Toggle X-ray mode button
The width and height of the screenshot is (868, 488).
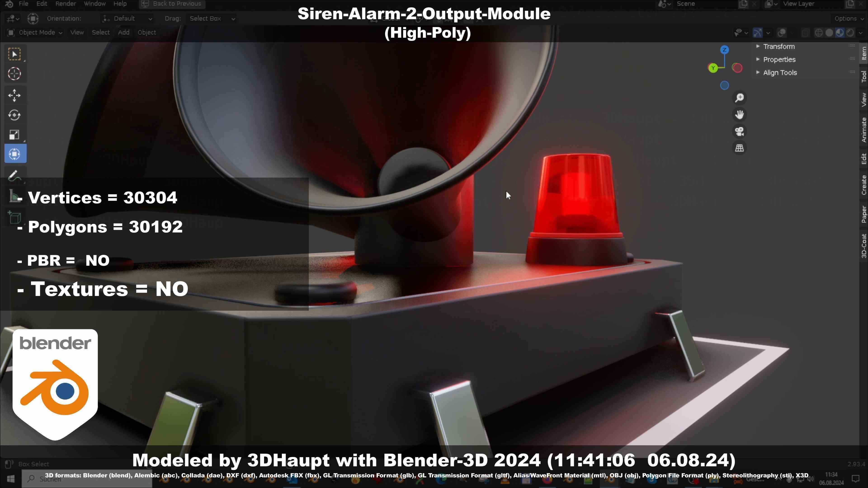coord(805,33)
